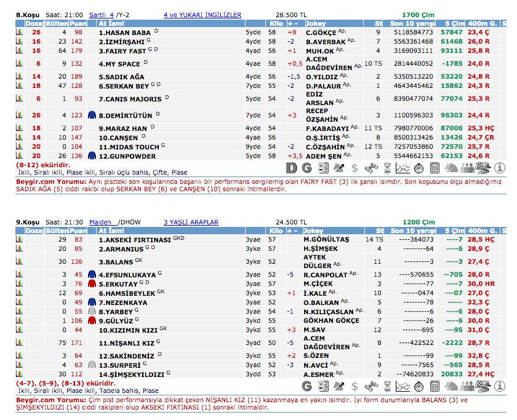517x420 pixels.
Task: Click the Jokey column header in race 9
Action: coord(314,231)
